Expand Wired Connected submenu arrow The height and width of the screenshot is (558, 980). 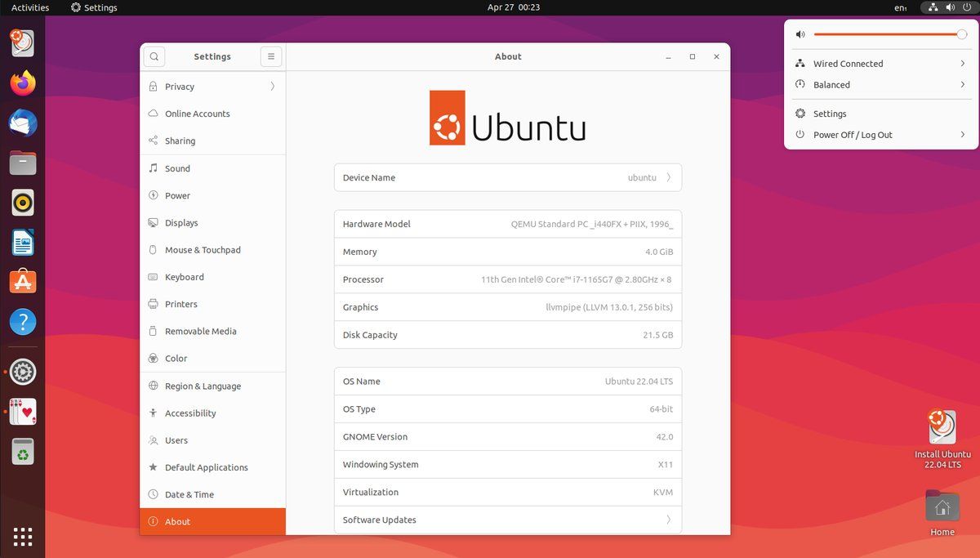coord(963,64)
